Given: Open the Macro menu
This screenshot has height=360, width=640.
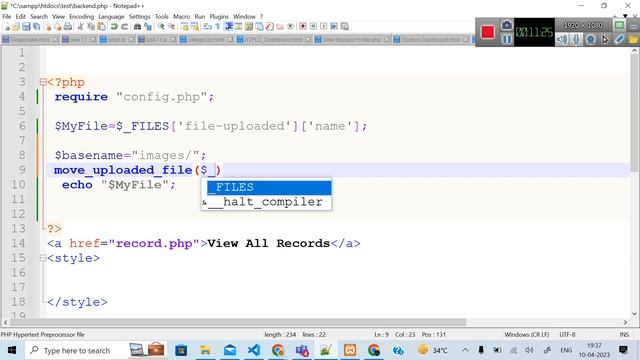Looking at the screenshot, I should (181, 16).
